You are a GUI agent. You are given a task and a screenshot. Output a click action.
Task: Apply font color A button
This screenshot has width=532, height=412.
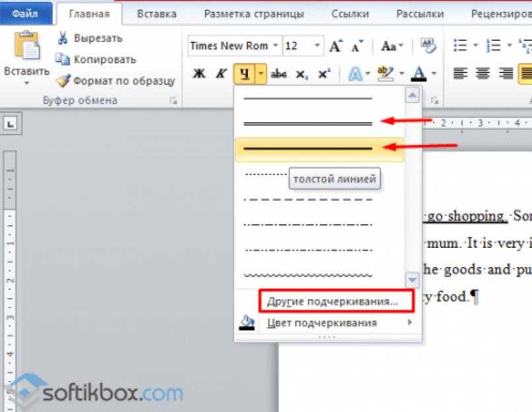419,73
